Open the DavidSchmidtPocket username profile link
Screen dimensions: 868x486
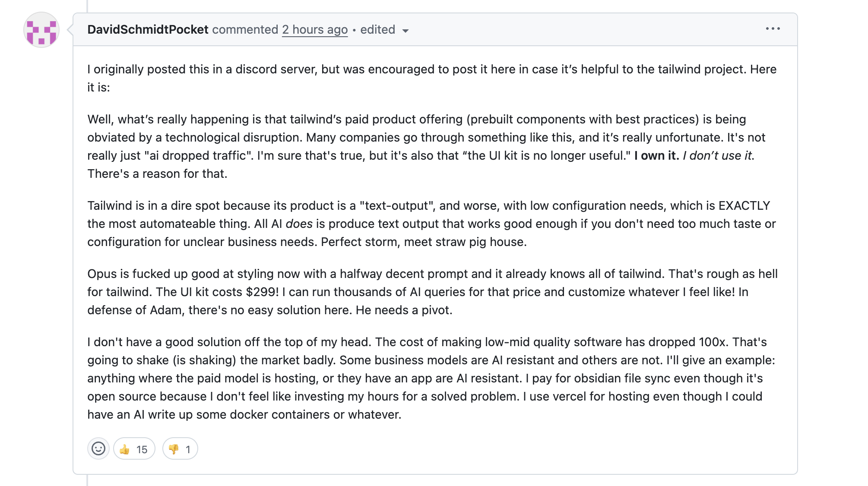pyautogui.click(x=148, y=29)
